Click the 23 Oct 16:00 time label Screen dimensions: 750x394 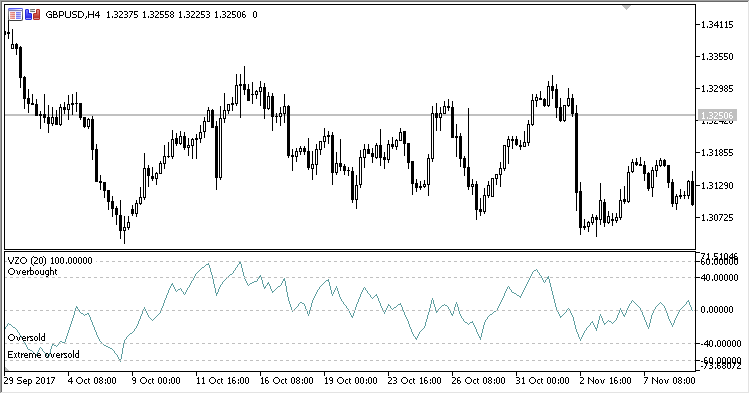coord(415,381)
